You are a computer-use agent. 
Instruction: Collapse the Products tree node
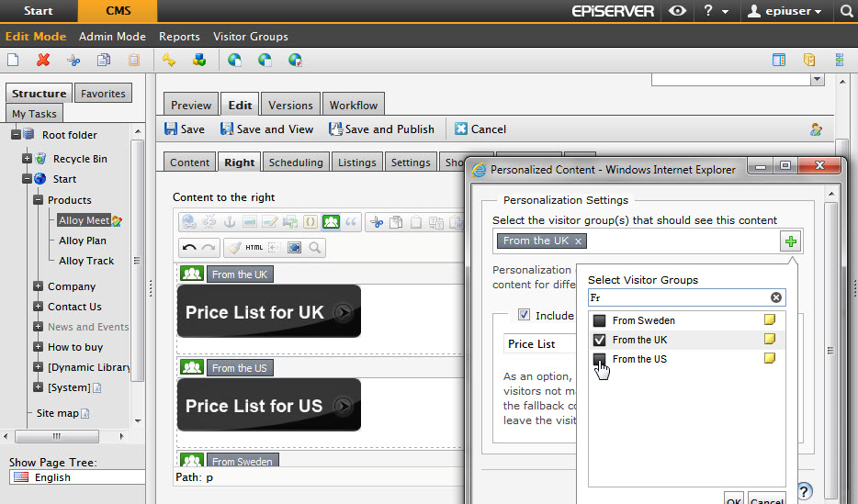point(38,200)
